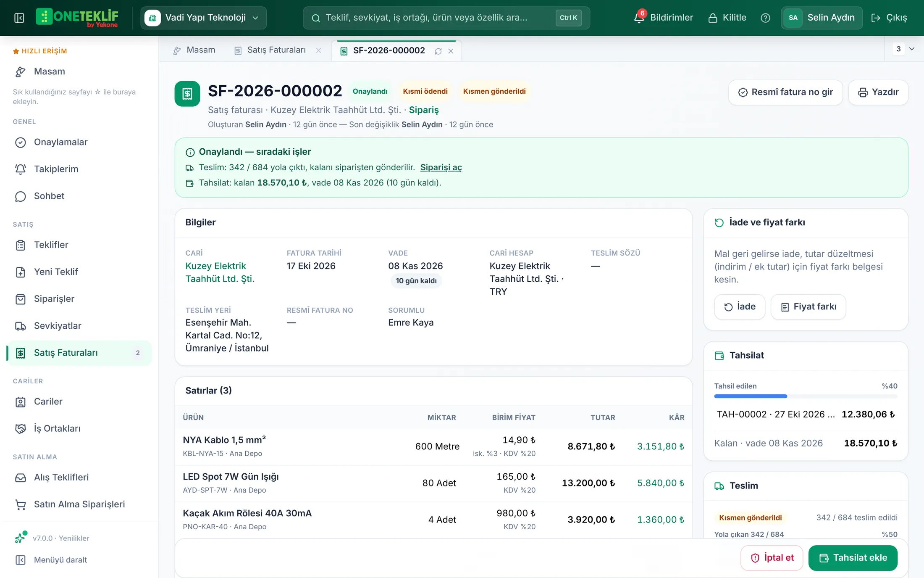Click the Fiyat farkı button
Screen dimensions: 924x578
coord(808,307)
